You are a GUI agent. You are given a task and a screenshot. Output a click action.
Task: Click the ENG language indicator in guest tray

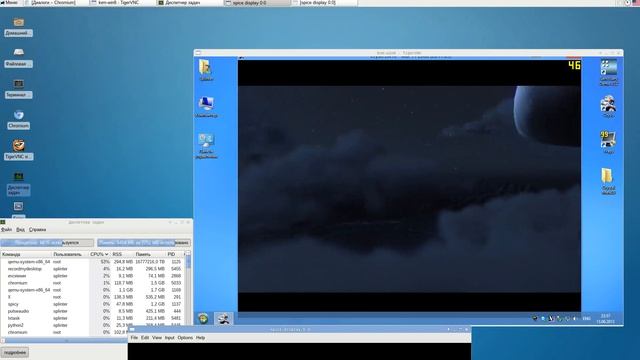tap(586, 318)
